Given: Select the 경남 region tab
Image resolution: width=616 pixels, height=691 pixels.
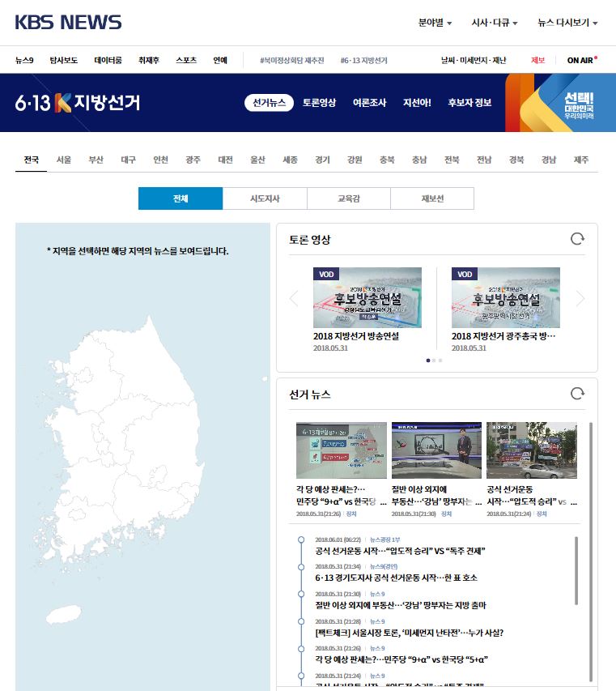Looking at the screenshot, I should (x=549, y=160).
